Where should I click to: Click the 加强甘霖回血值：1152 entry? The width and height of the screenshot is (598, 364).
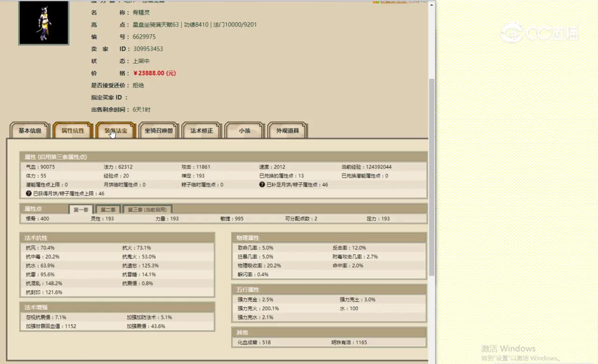[x=51, y=326]
